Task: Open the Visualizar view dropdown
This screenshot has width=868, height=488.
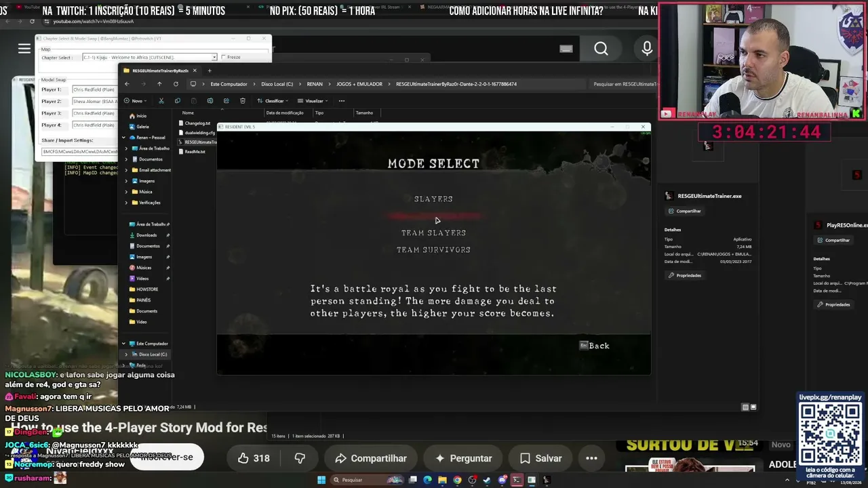Action: pos(313,101)
